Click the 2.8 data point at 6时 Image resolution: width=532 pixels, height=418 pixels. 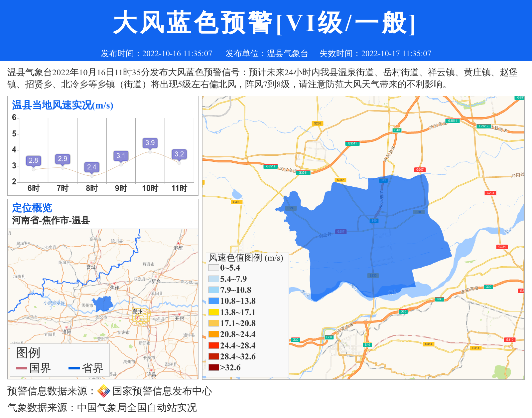click(x=33, y=169)
